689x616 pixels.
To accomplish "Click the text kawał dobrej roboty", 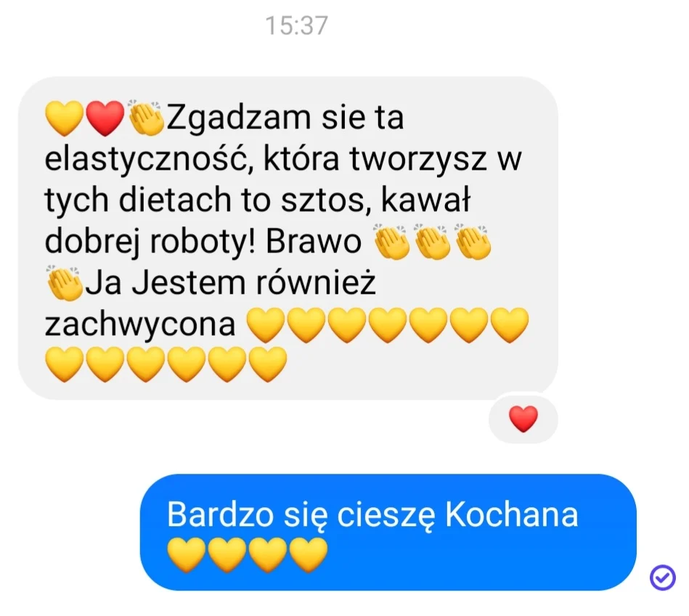I will click(258, 221).
